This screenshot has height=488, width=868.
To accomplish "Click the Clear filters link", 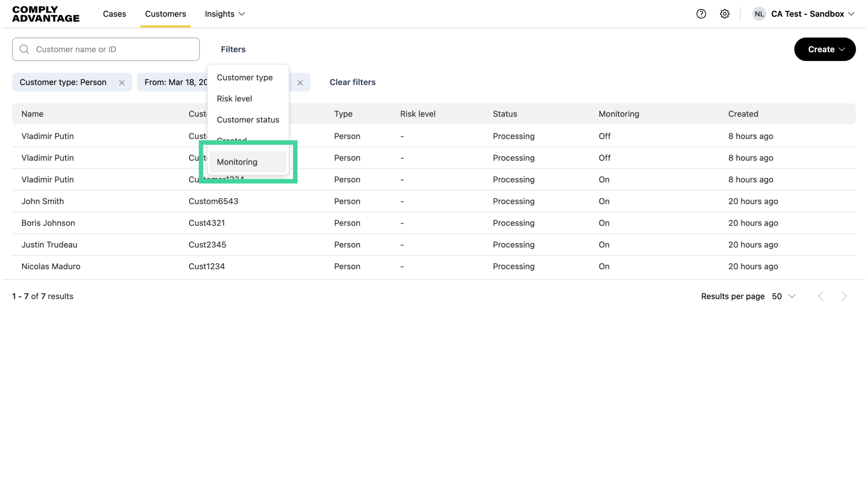I will 352,82.
